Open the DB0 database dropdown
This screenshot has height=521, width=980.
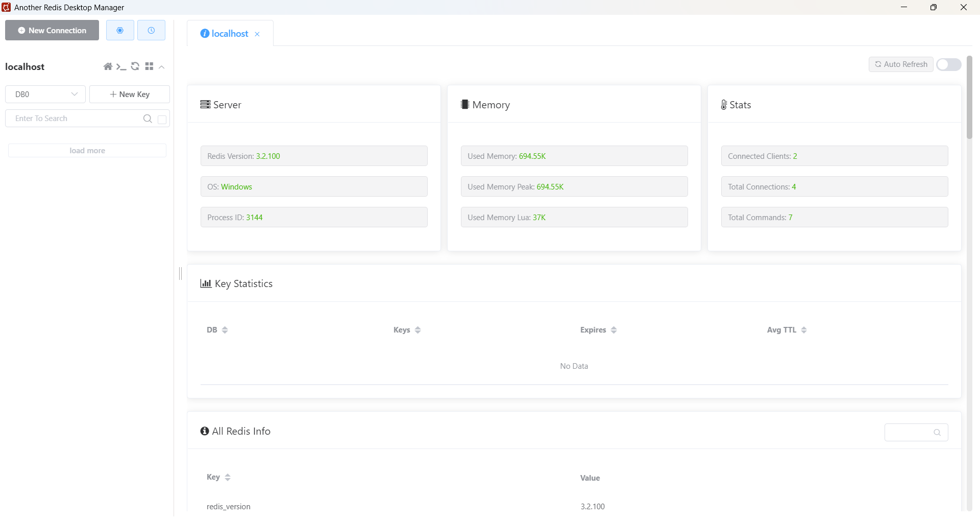(x=45, y=94)
